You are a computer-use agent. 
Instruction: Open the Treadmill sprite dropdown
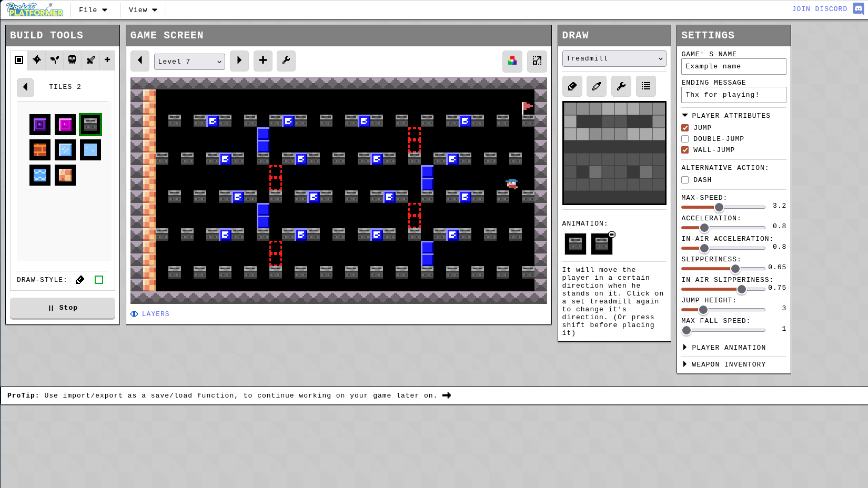click(614, 58)
